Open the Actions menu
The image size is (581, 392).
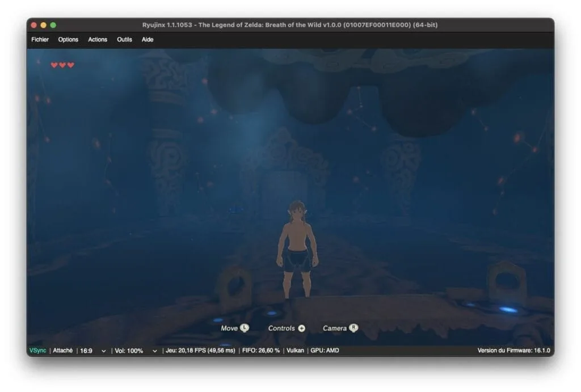click(x=97, y=40)
